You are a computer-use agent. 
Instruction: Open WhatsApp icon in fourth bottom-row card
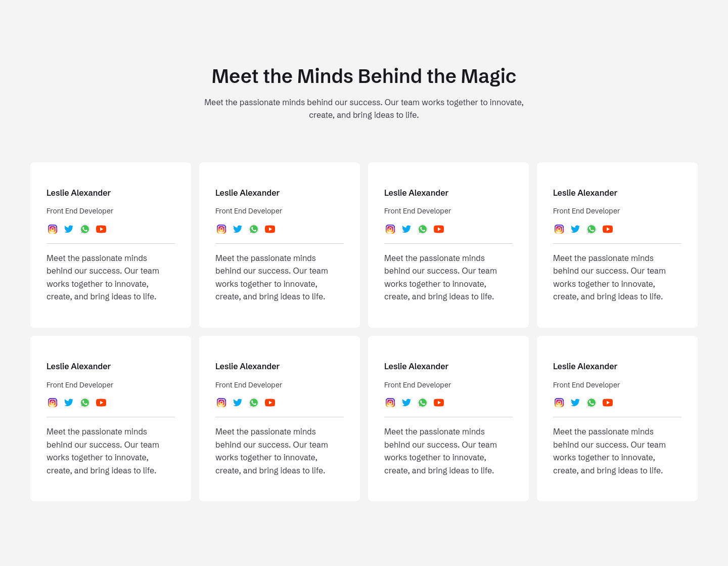(x=591, y=403)
